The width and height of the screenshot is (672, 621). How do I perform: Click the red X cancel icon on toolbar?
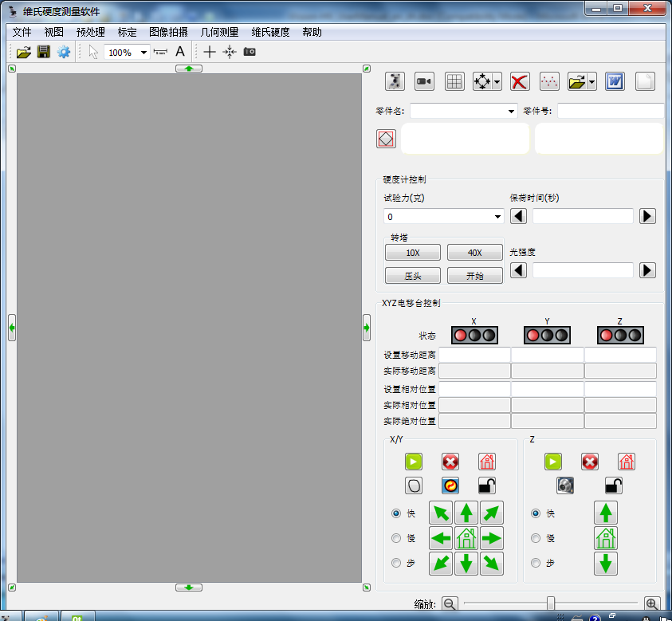tap(517, 81)
